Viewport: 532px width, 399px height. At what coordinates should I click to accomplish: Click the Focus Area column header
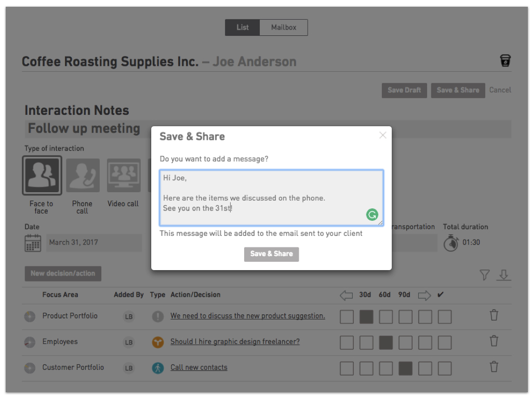coord(60,295)
